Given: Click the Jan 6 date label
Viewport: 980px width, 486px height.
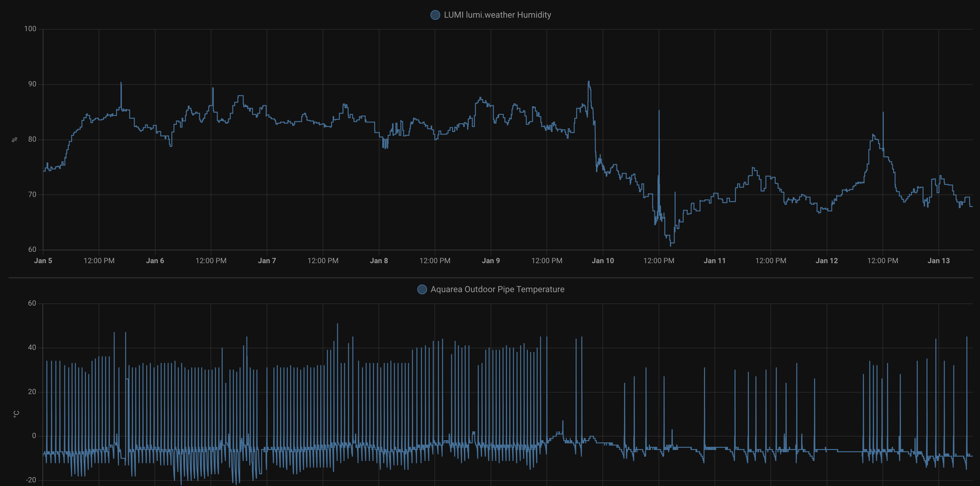Looking at the screenshot, I should pos(155,261).
